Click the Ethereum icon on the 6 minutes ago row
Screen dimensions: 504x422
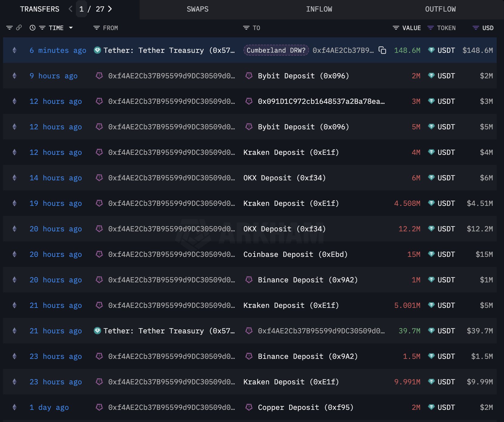[14, 50]
